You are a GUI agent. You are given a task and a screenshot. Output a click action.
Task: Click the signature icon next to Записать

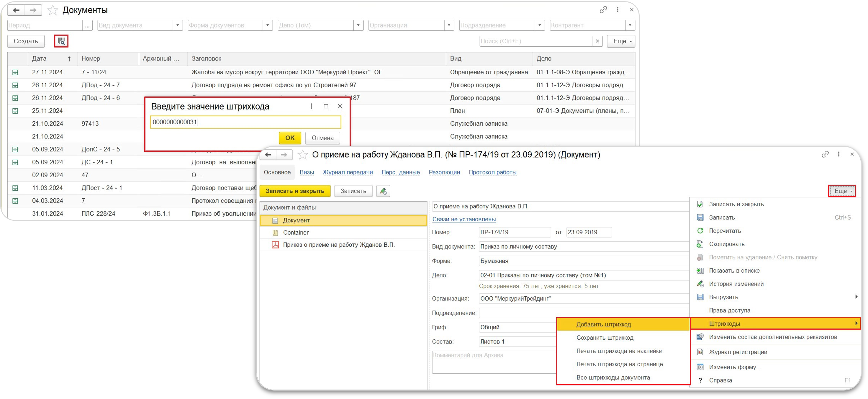[x=383, y=191]
